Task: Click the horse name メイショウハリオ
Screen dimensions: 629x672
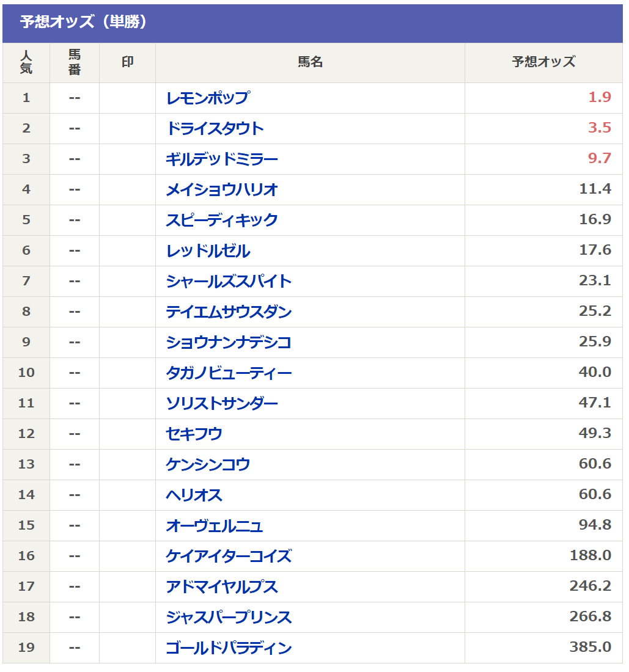Action: (x=222, y=189)
